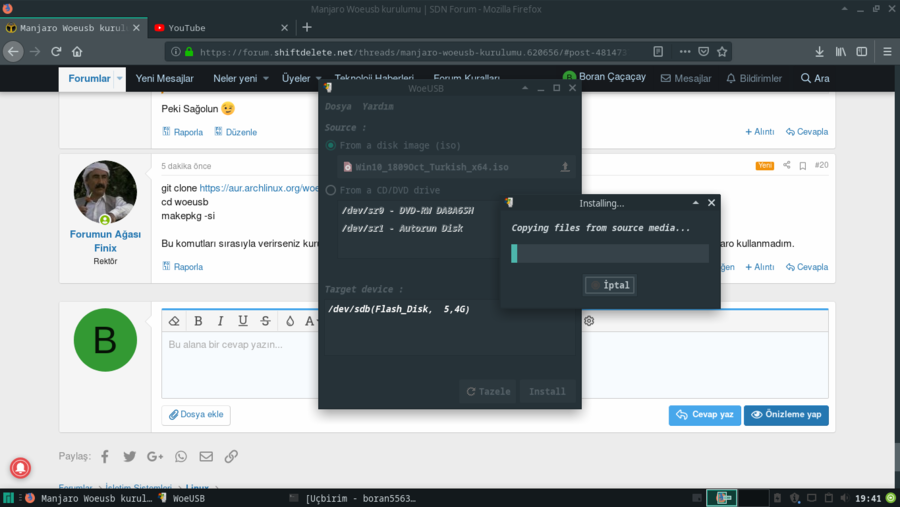Click the Strikethrough editor icon

point(265,321)
